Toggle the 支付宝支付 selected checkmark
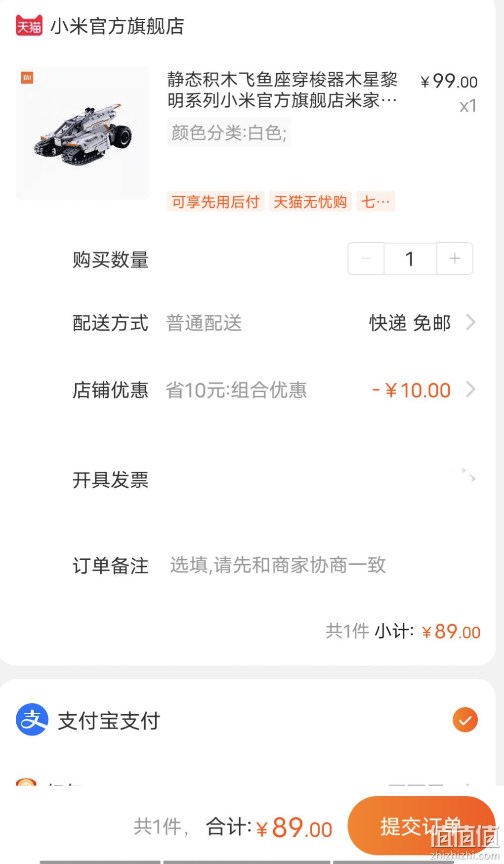The image size is (504, 864). coord(465,720)
